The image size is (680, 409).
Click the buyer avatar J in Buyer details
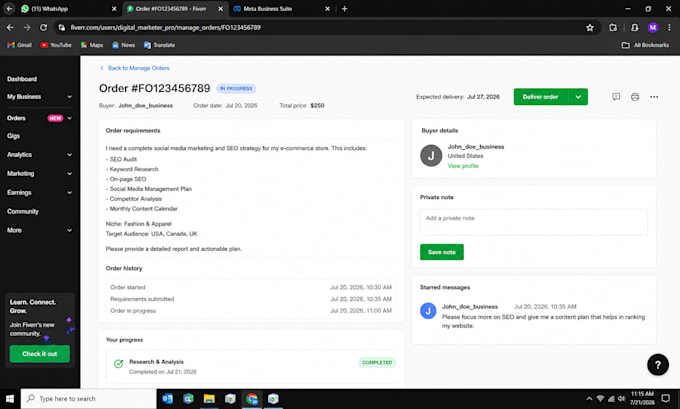pyautogui.click(x=431, y=156)
